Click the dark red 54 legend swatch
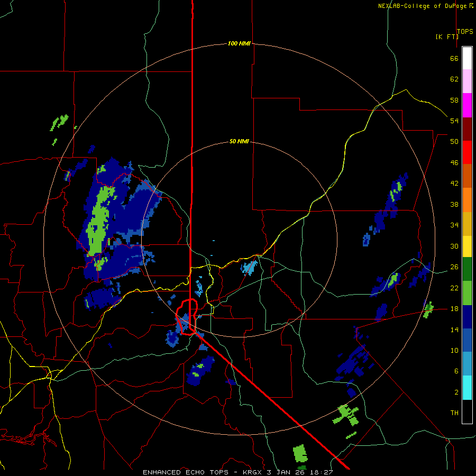 467,129
